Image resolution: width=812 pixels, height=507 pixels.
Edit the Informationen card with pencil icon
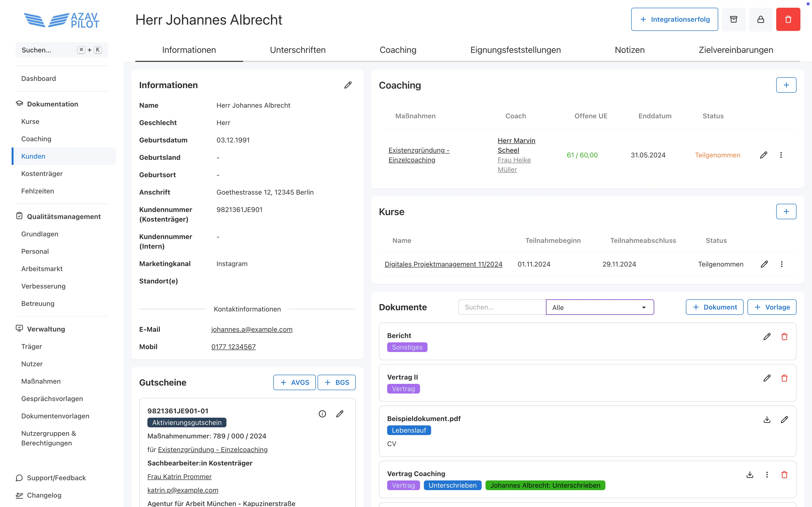pyautogui.click(x=348, y=85)
